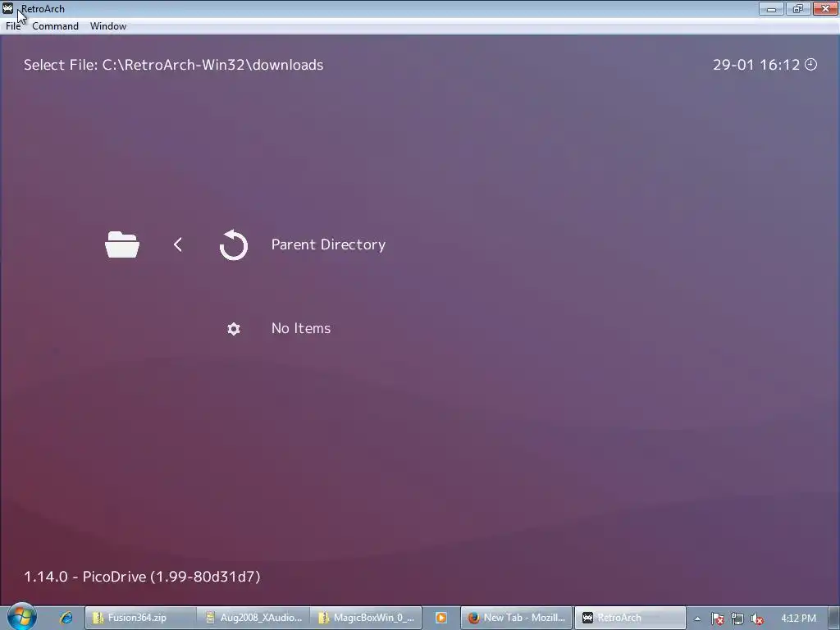This screenshot has width=840, height=630.
Task: Click the RetroArch taskbar button
Action: click(x=630, y=618)
